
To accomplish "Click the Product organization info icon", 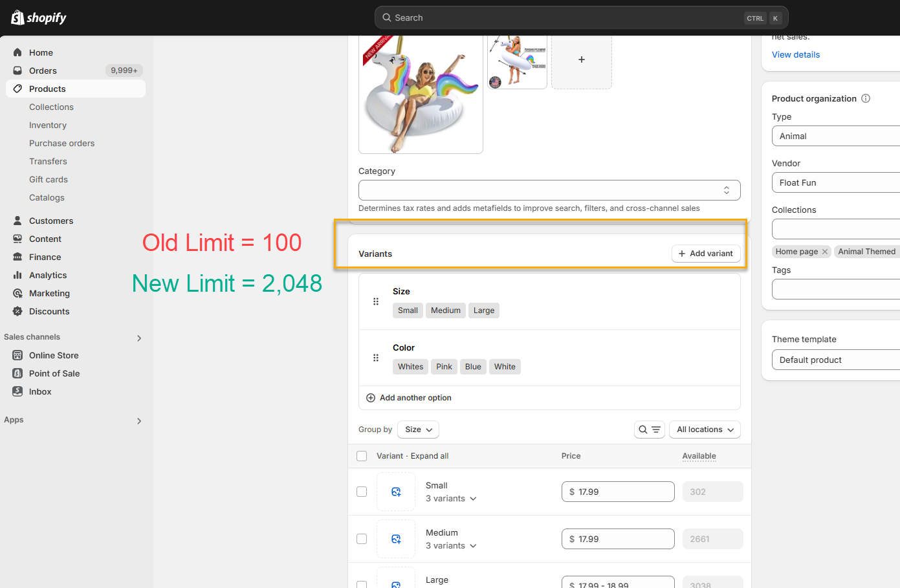I will coord(866,98).
